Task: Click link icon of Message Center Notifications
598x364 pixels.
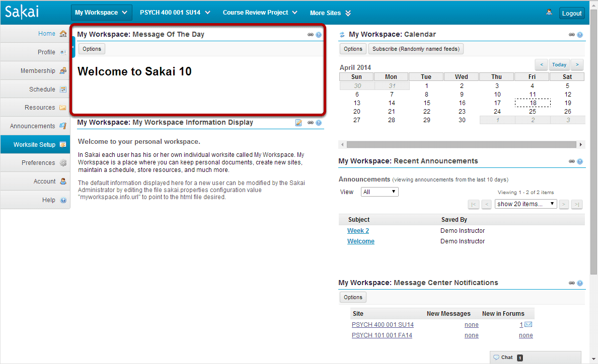Action: point(572,283)
